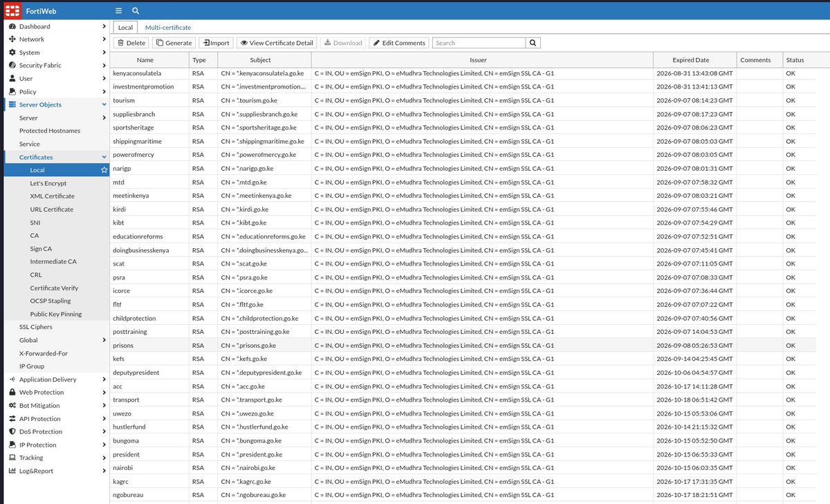Collapse the Certificates submenu chevron

[104, 157]
